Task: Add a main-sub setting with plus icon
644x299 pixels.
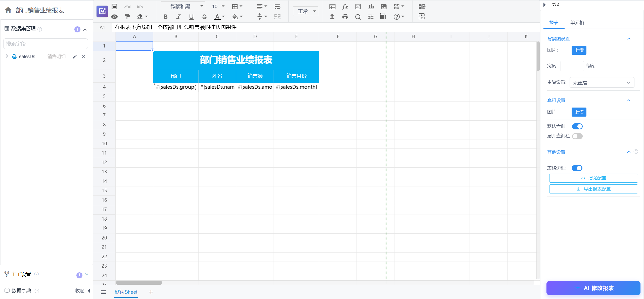Action: tap(79, 275)
